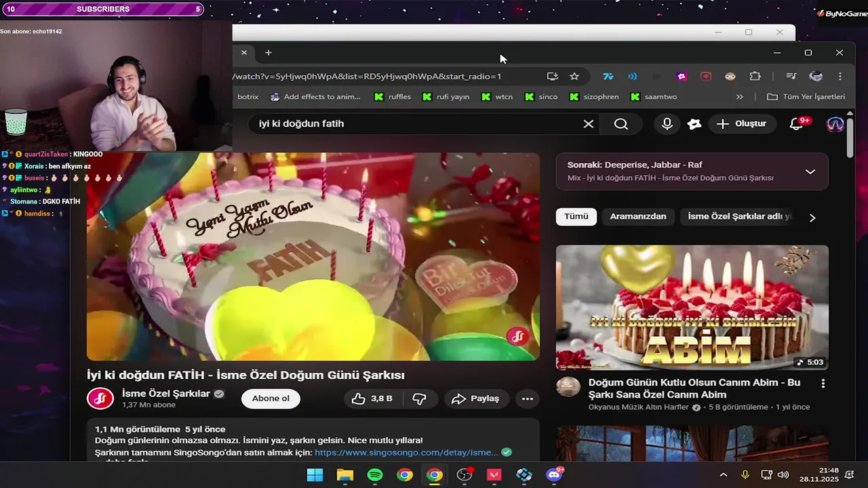Open the volume tray icon
868x488 pixels.
point(783,474)
